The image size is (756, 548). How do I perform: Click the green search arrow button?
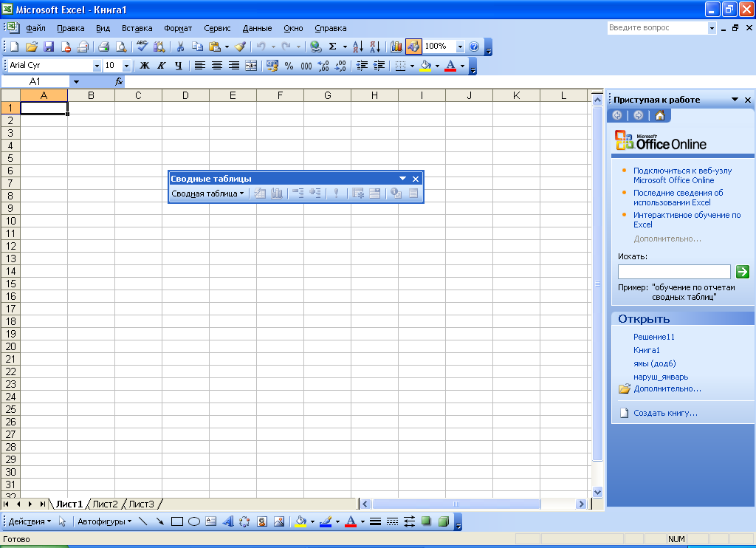click(743, 272)
